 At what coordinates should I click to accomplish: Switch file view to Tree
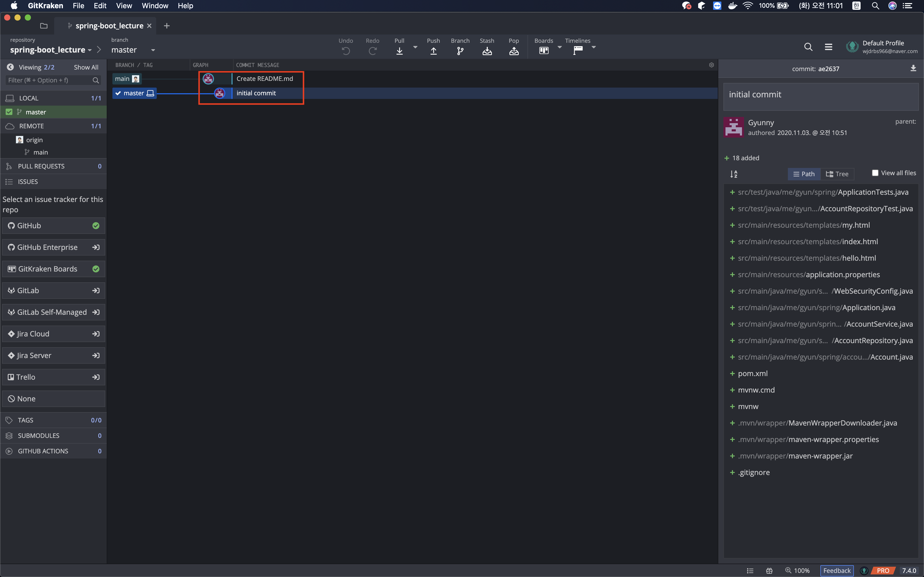point(837,174)
